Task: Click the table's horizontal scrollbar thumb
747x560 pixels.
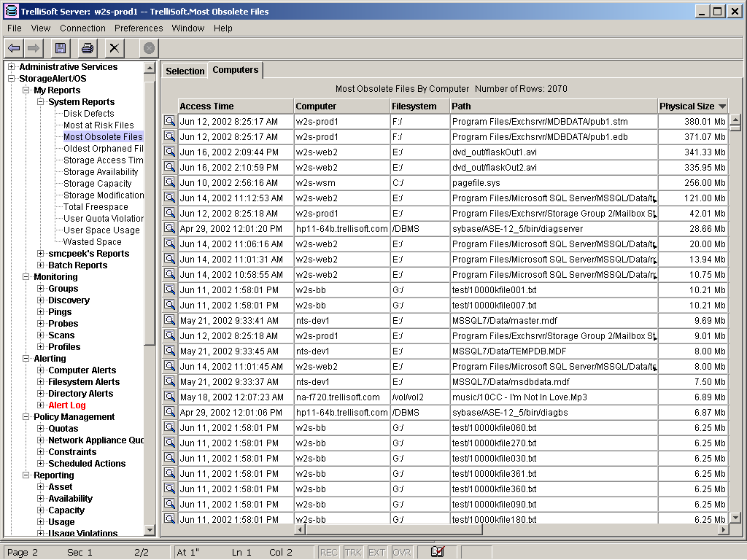Action: point(393,529)
